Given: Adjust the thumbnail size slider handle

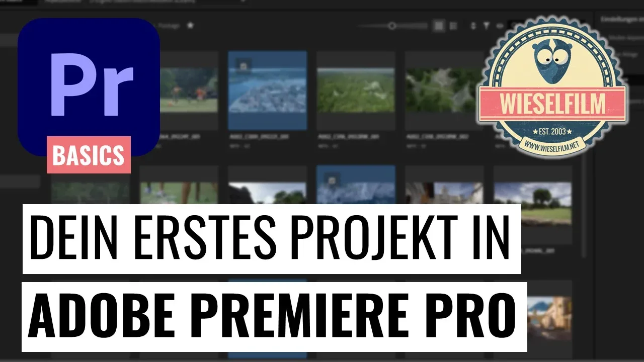Looking at the screenshot, I should pos(392,26).
